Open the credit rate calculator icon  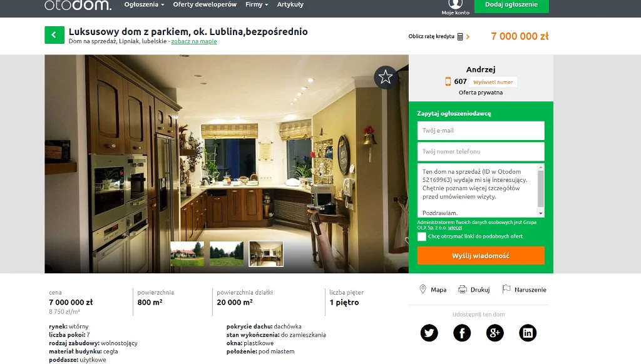point(460,37)
